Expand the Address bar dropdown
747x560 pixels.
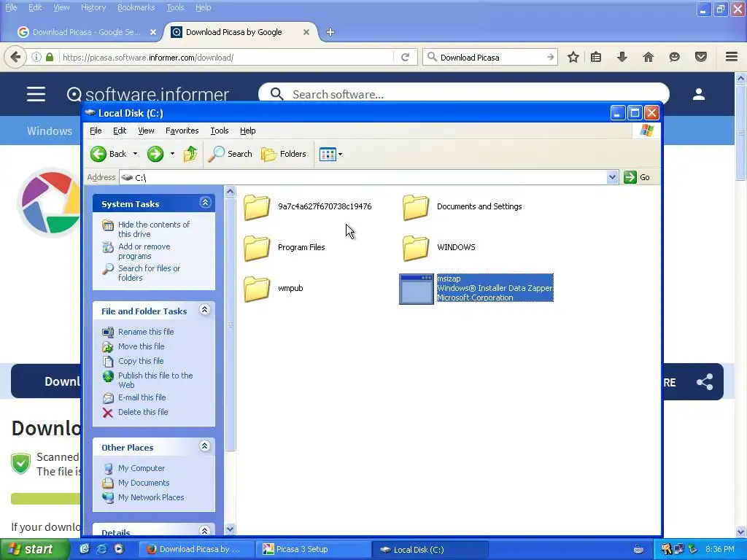(x=612, y=177)
